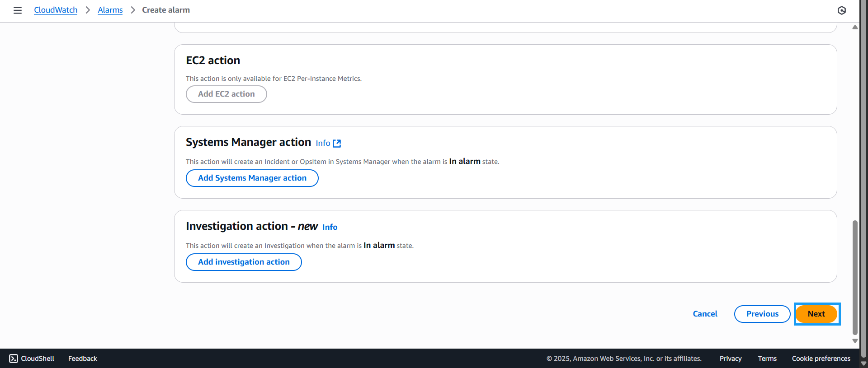Click the Add EC2 action button
The image size is (868, 368).
tap(226, 94)
